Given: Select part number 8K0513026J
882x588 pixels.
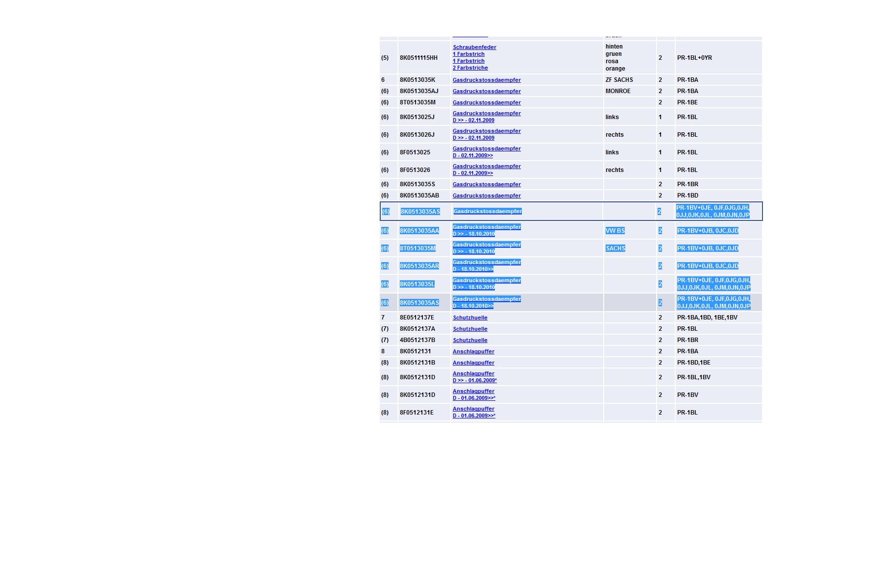Looking at the screenshot, I should click(417, 135).
